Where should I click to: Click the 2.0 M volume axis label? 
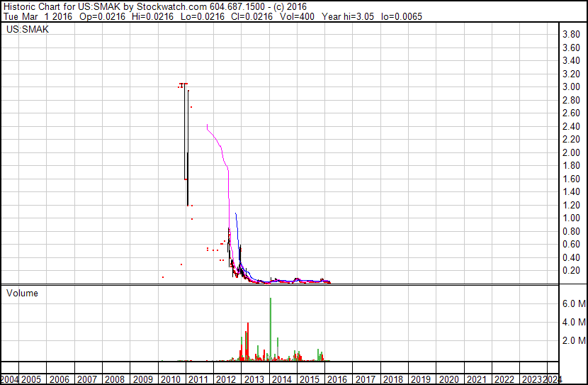click(x=573, y=340)
